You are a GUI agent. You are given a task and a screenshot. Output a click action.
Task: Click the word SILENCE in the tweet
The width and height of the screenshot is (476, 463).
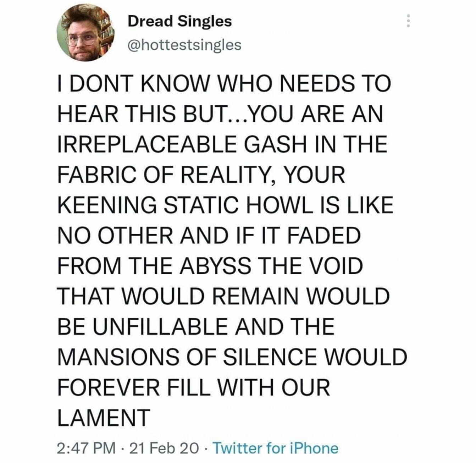[271, 357]
